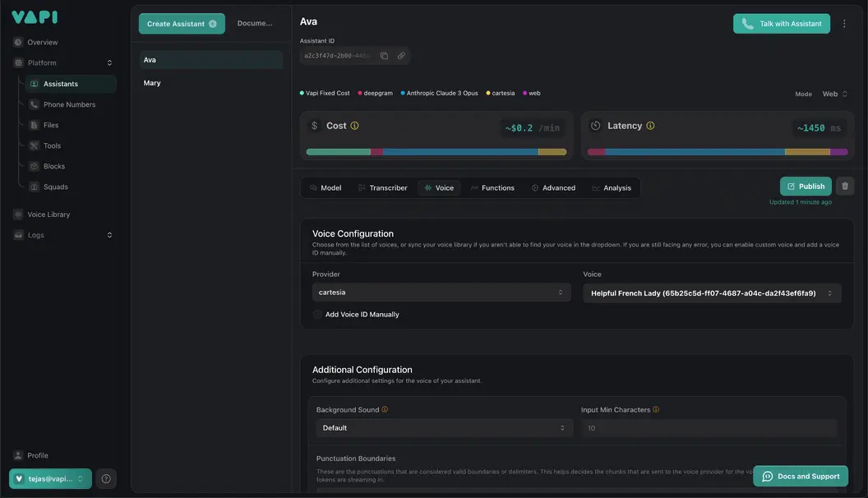Viewport: 868px width, 498px height.
Task: Click the Publish button
Action: 806,187
